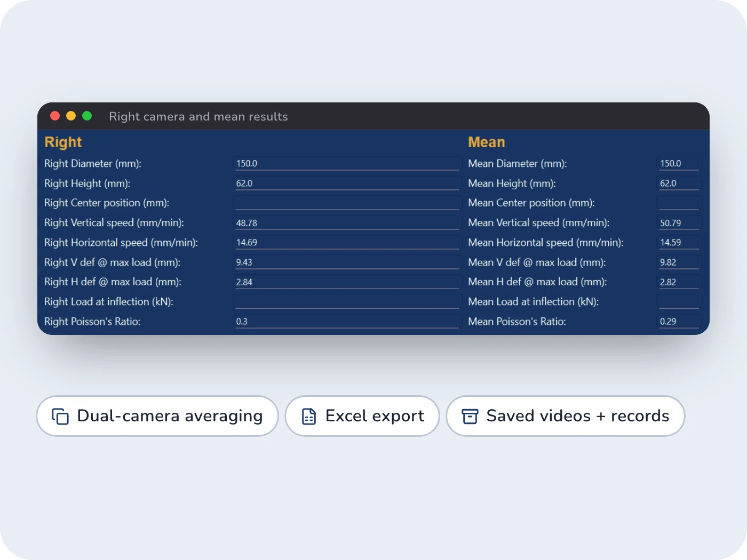The height and width of the screenshot is (560, 747).
Task: Focus the Mean V def @ max load field
Action: 679,262
